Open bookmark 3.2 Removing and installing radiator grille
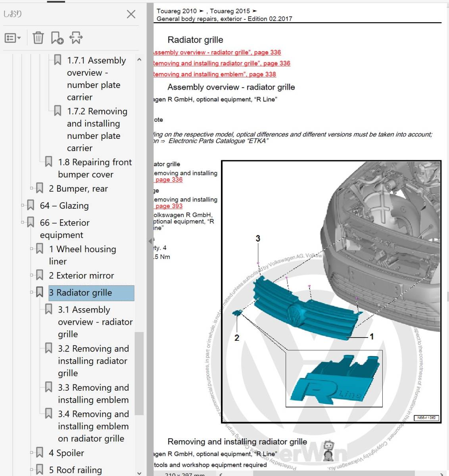The height and width of the screenshot is (476, 449). pyautogui.click(x=93, y=361)
